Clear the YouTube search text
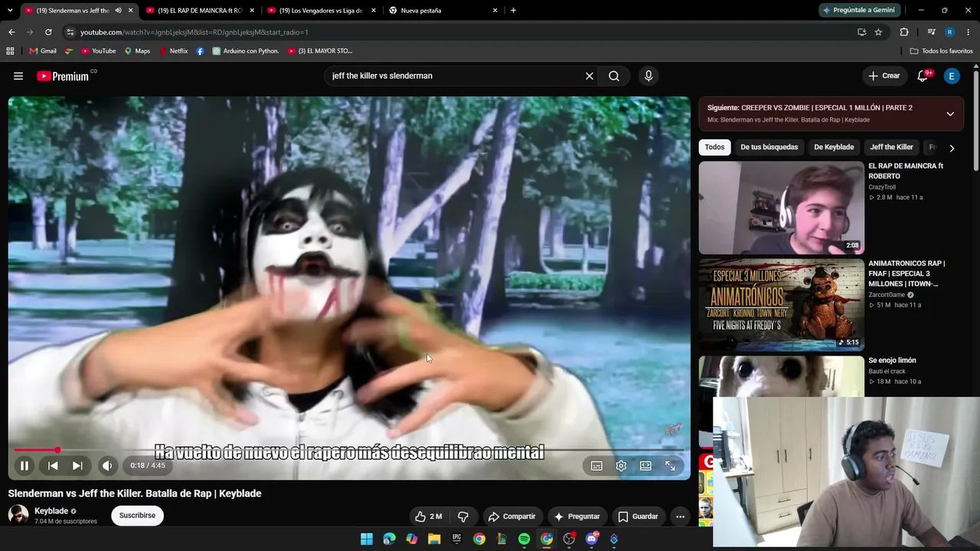The width and height of the screenshot is (980, 551). pyautogui.click(x=590, y=76)
